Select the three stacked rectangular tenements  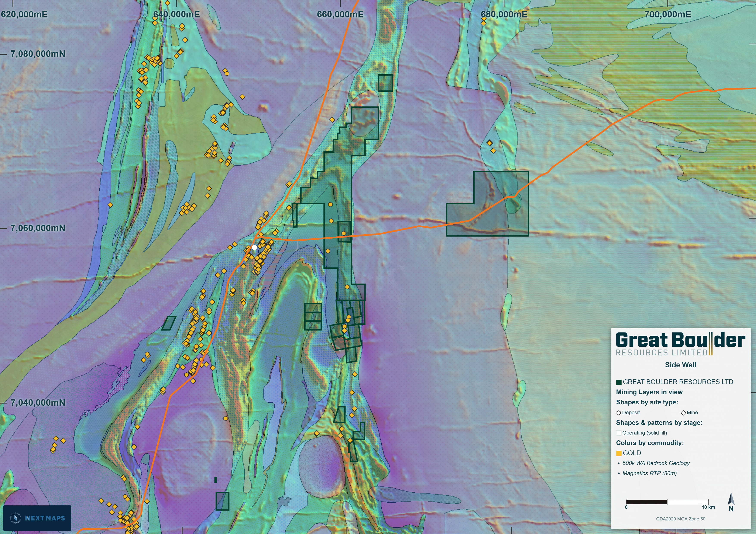[x=313, y=317]
